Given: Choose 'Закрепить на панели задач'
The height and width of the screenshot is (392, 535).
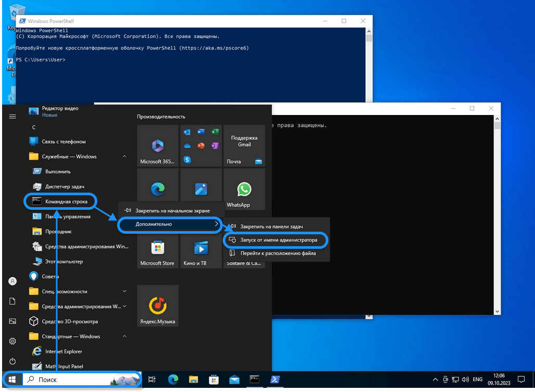Looking at the screenshot, I should (276, 226).
